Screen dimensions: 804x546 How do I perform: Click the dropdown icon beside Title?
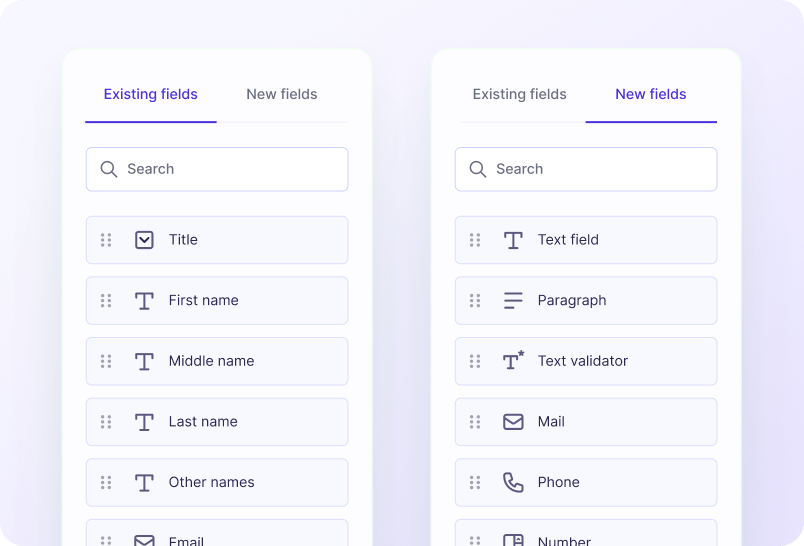tap(144, 240)
